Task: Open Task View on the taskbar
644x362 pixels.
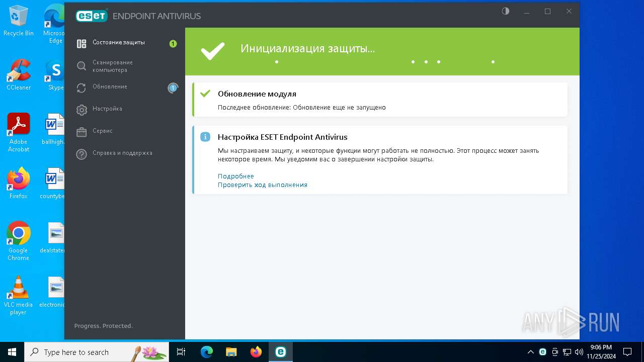Action: point(182,352)
